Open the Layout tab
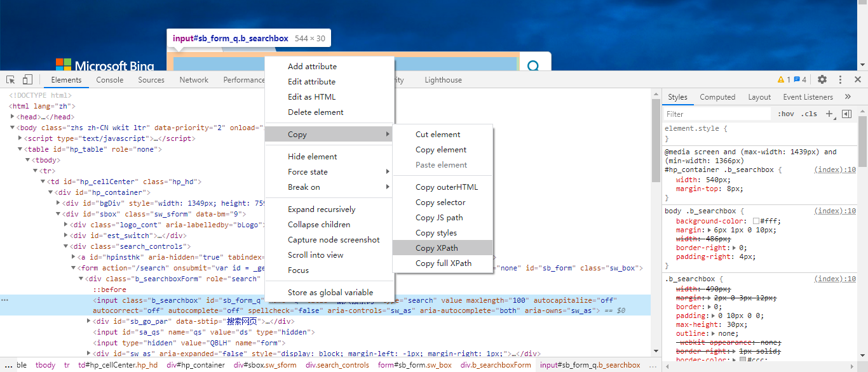This screenshot has width=868, height=372. coord(759,97)
